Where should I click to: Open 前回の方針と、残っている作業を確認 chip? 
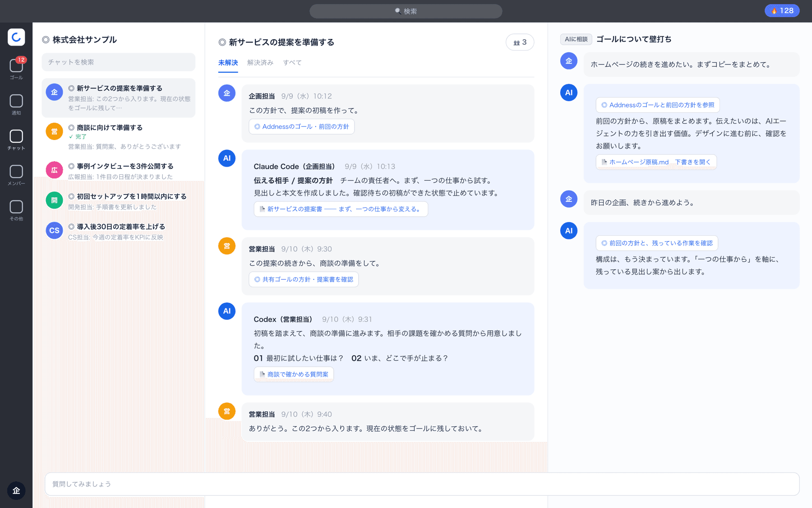(657, 243)
